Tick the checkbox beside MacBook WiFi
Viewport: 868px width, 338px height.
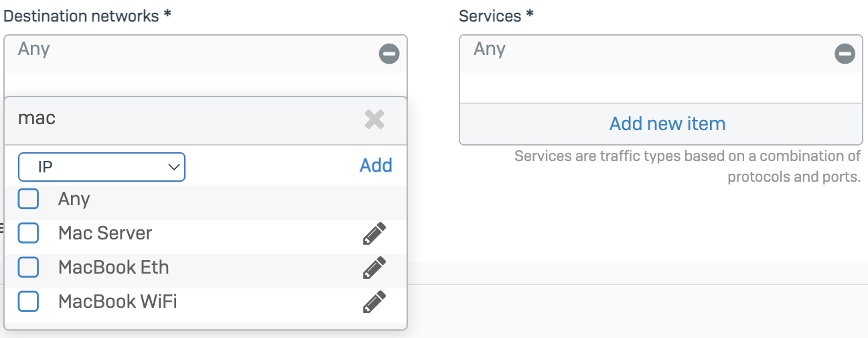tap(28, 302)
